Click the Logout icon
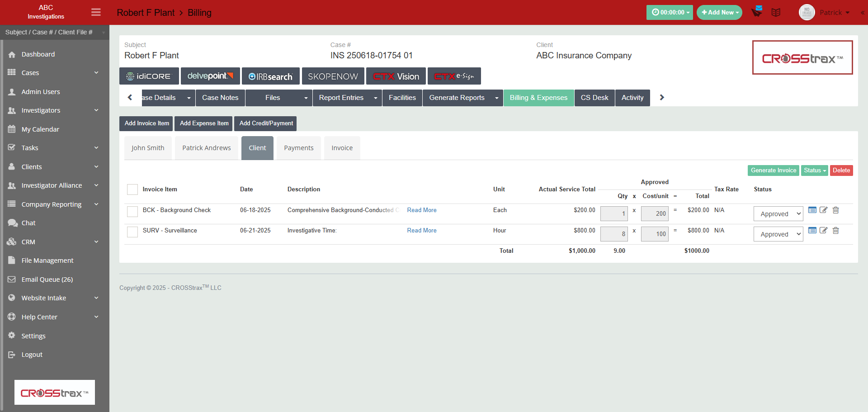868x412 pixels. (x=12, y=355)
